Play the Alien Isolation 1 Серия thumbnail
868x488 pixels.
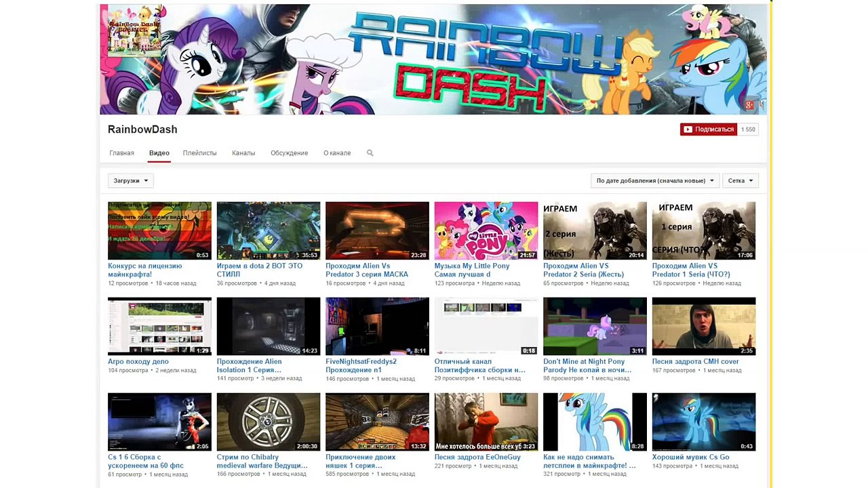click(269, 326)
